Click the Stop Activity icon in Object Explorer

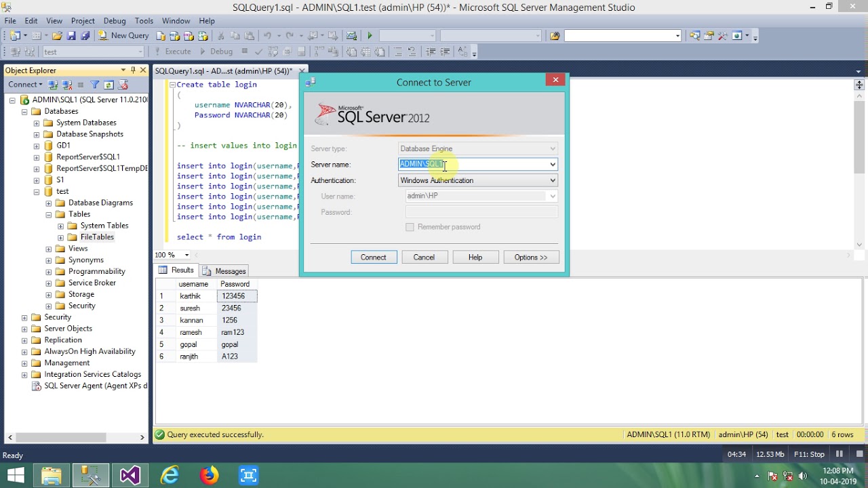(81, 85)
